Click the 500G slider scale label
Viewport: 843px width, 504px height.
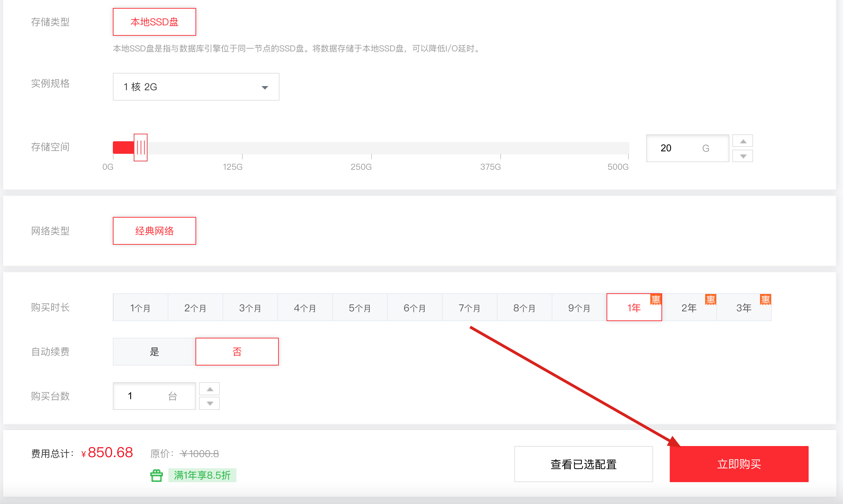pyautogui.click(x=618, y=167)
